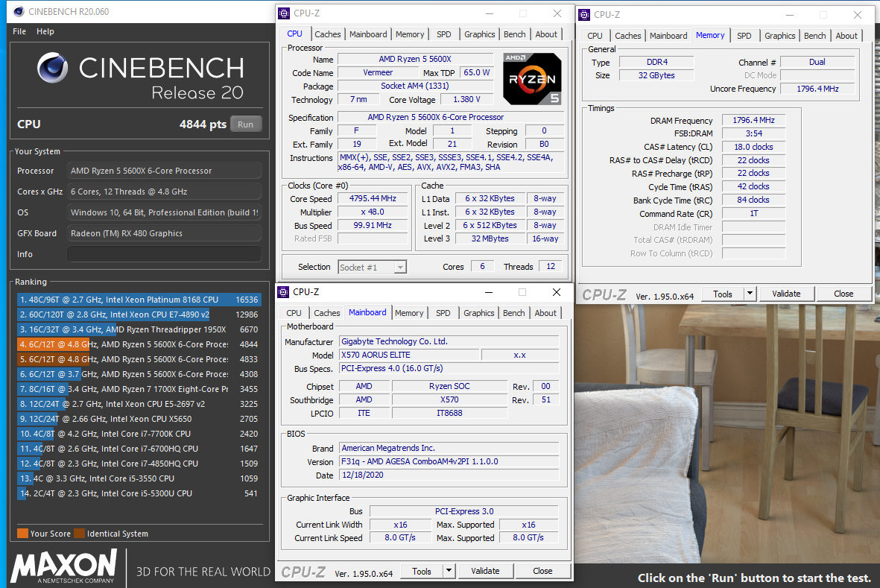Click the empty Info field in Cinebench
This screenshot has width=880, height=588.
(x=164, y=254)
